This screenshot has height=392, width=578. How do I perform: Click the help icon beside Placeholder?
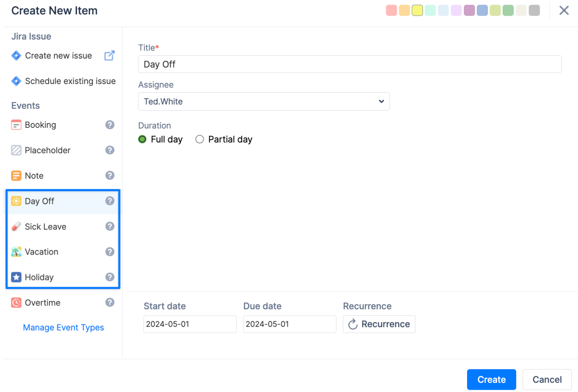[110, 150]
